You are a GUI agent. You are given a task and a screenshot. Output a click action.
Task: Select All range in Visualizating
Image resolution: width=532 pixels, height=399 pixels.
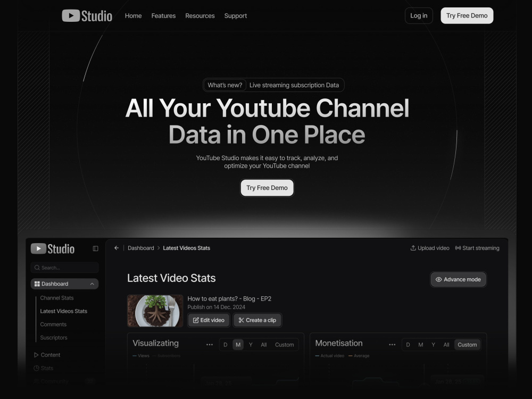(x=264, y=345)
